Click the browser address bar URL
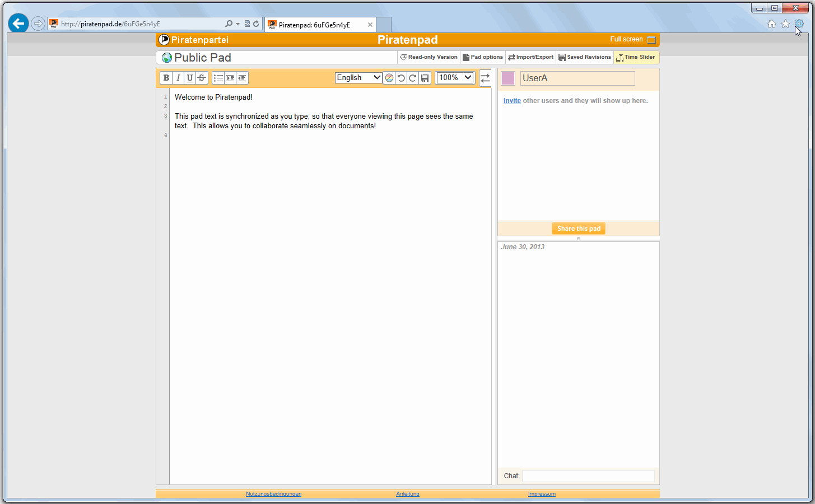815x504 pixels. 110,24
